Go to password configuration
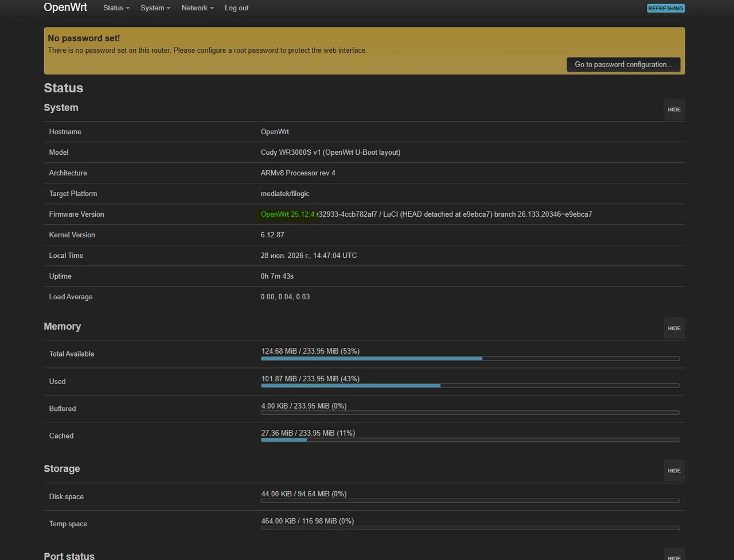Viewport: 734px width, 560px height. [x=623, y=64]
